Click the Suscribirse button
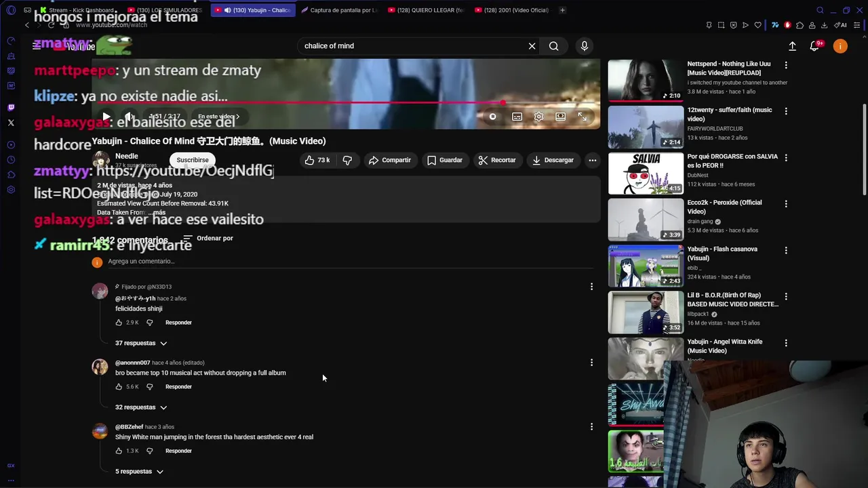The image size is (868, 488). (x=193, y=160)
